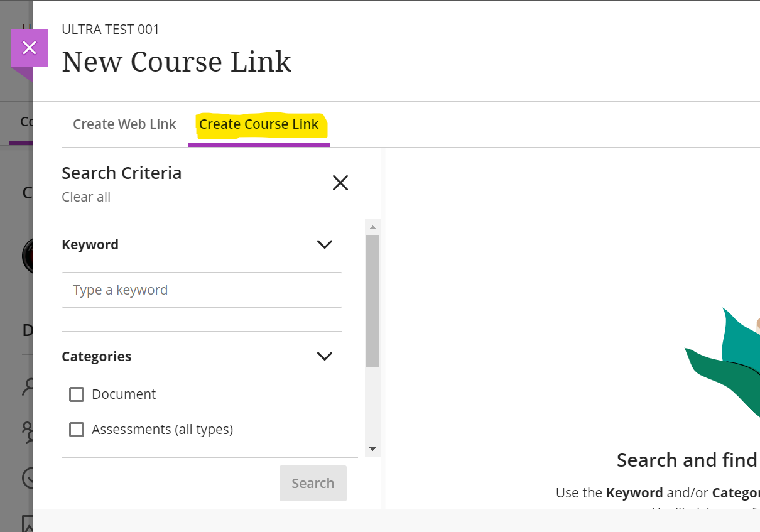The width and height of the screenshot is (760, 532).
Task: Switch to the Create Web Link tab
Action: (x=124, y=124)
